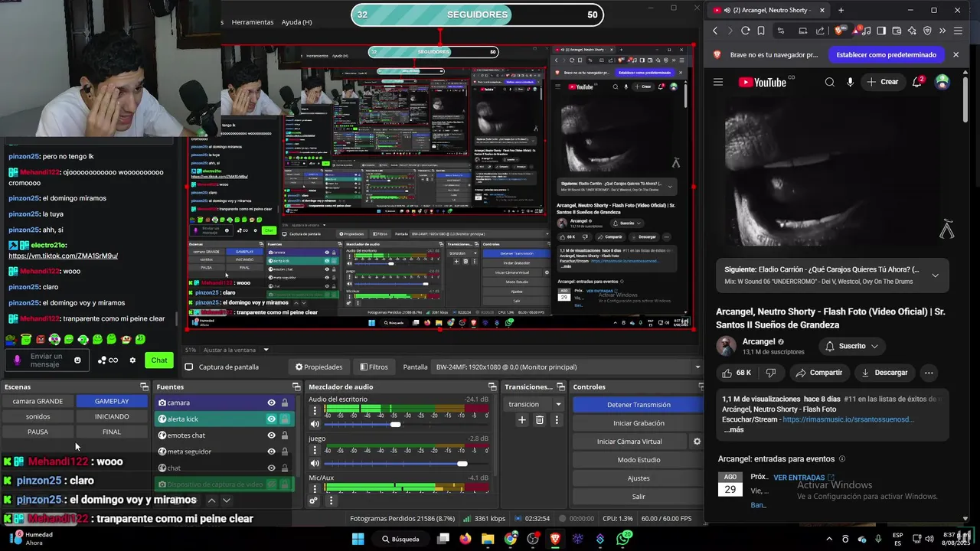The width and height of the screenshot is (980, 551).
Task: Dislike the Arcangel video
Action: [771, 373]
